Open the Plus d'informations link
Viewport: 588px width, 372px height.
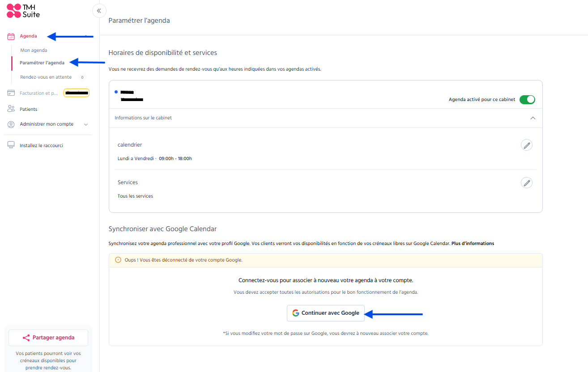pyautogui.click(x=473, y=244)
